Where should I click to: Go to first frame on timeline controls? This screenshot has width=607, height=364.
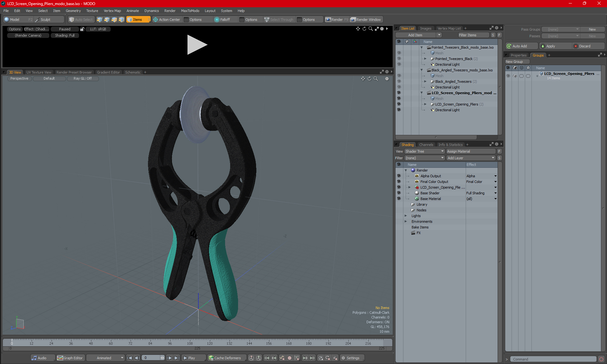pos(129,358)
